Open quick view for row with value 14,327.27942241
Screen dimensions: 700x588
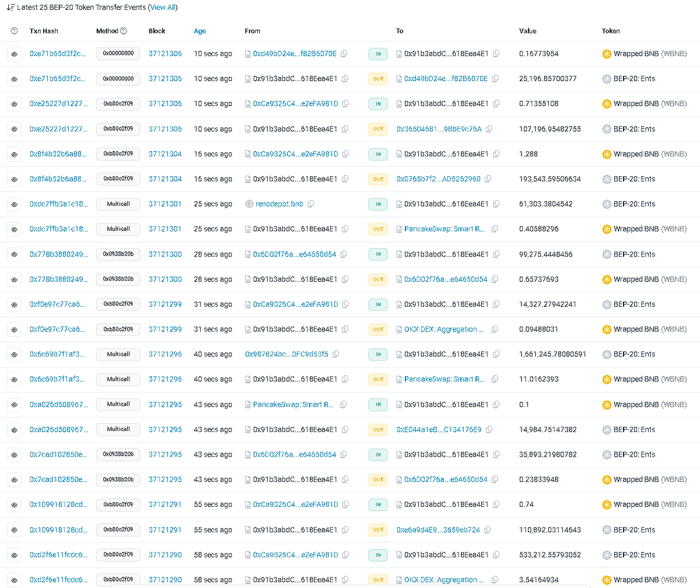tap(14, 304)
